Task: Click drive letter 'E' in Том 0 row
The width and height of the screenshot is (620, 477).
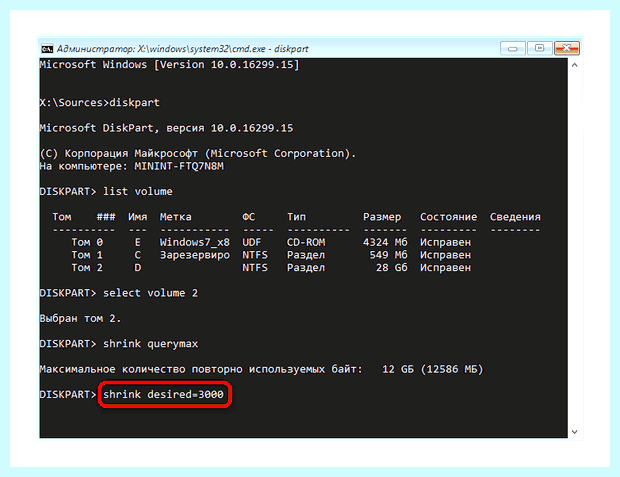Action: [x=137, y=242]
